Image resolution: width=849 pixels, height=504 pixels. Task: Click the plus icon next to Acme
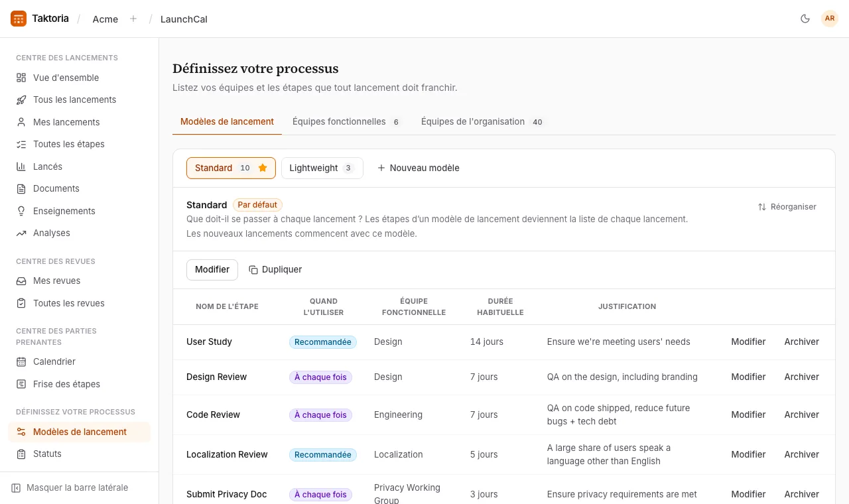tap(133, 19)
